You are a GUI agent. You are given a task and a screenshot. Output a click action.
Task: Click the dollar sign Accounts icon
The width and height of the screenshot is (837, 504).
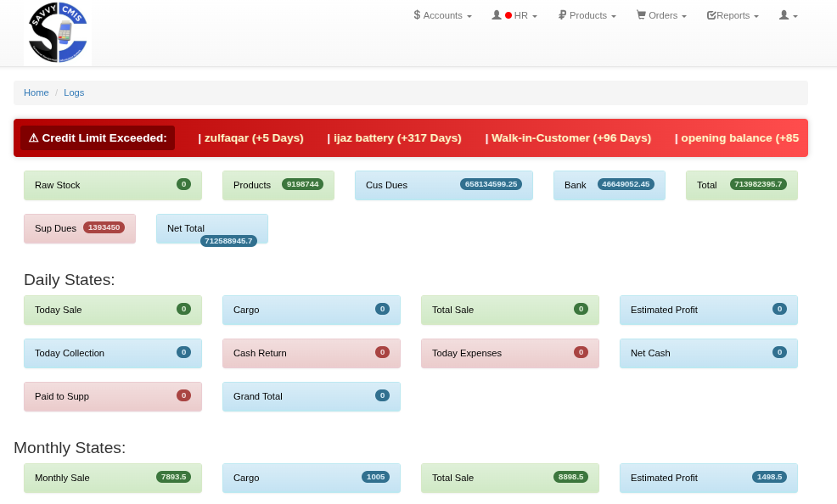pyautogui.click(x=417, y=15)
